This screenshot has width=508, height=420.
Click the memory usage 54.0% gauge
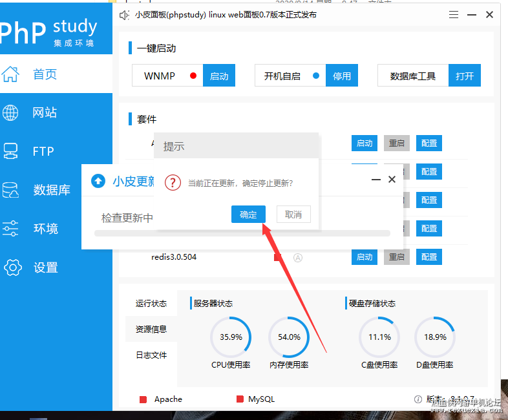click(x=289, y=337)
